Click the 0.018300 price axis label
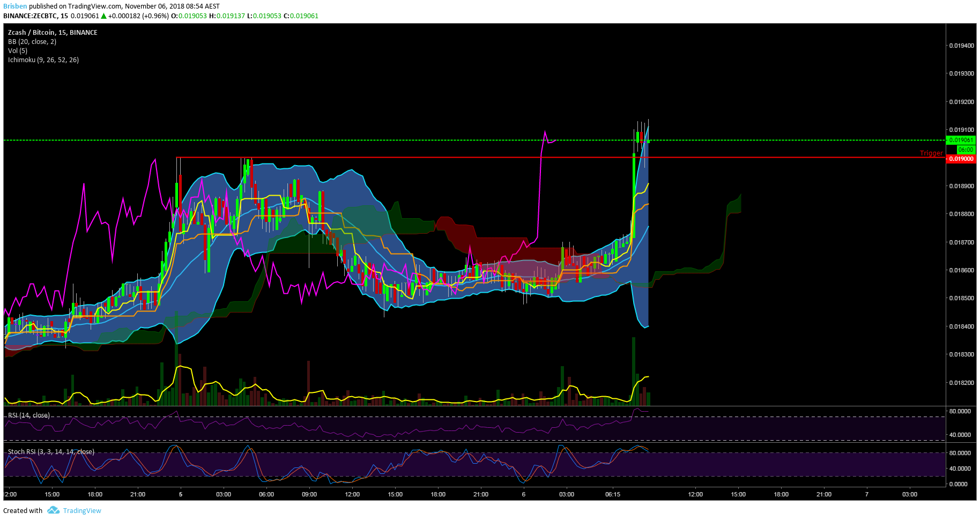This screenshot has width=980, height=520. 962,355
